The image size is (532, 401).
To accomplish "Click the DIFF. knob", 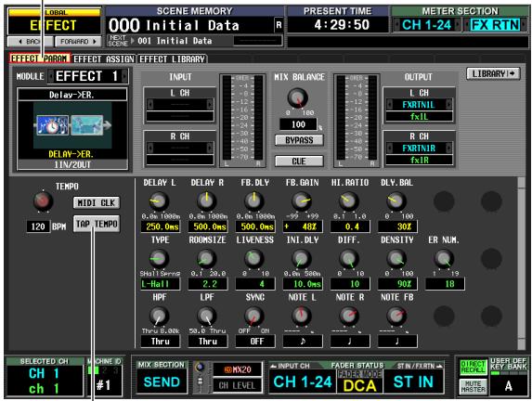I will (349, 259).
